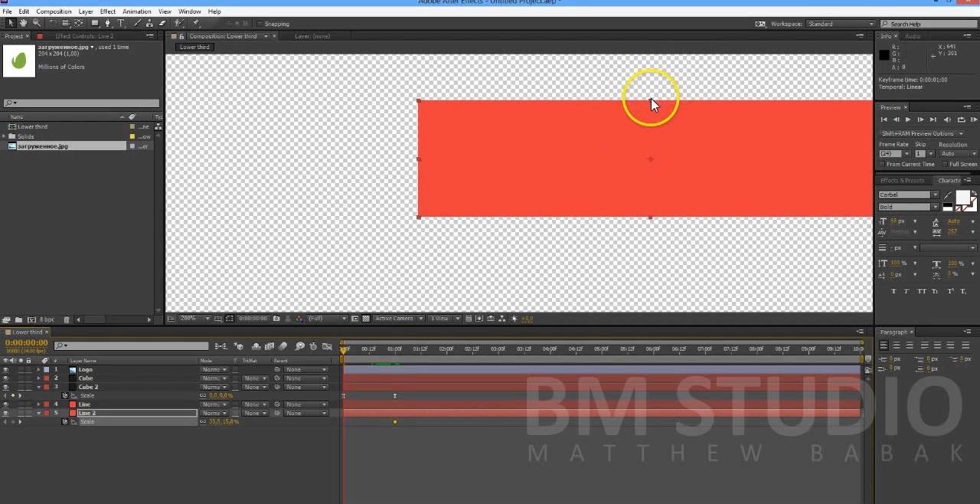Click the Lower third breadcrumb button in viewer
The height and width of the screenshot is (504, 980).
(x=194, y=47)
